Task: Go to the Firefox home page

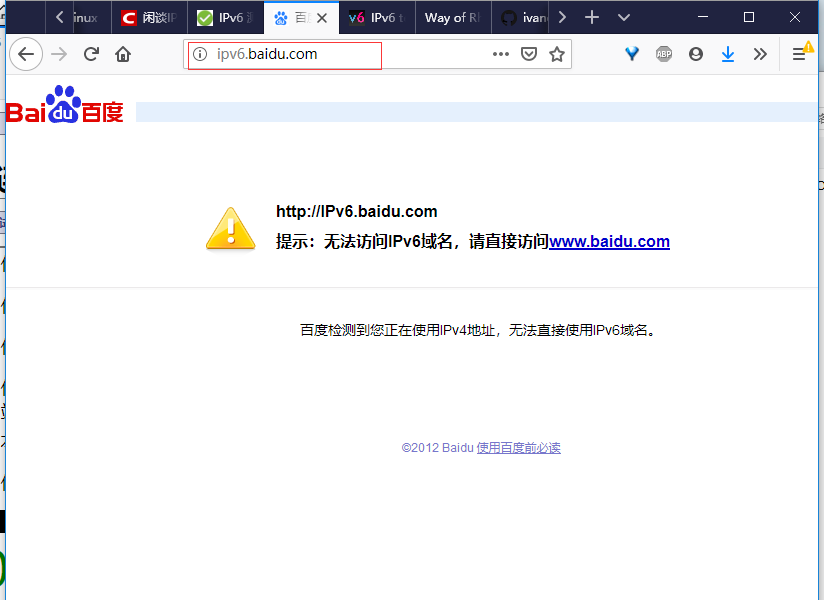Action: tap(123, 54)
